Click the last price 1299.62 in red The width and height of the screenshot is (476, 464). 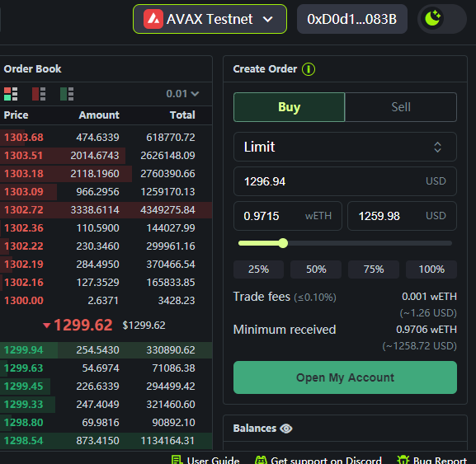click(82, 326)
